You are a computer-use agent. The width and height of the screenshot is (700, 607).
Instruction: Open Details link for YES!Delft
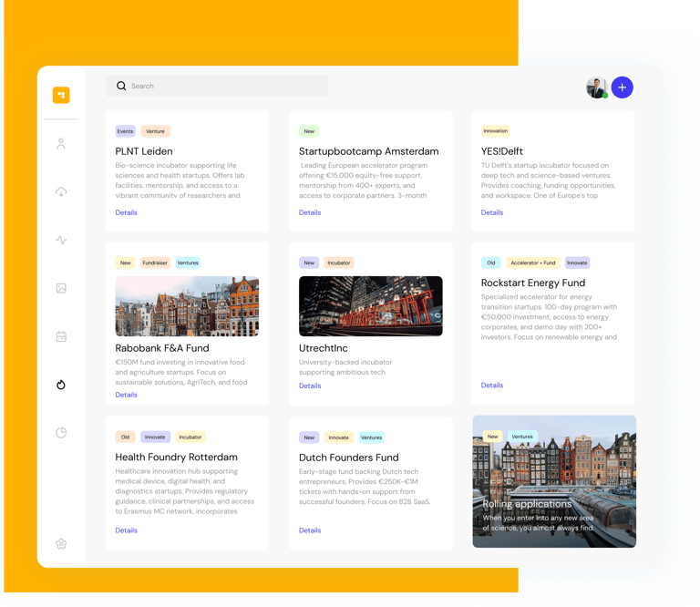(x=492, y=212)
